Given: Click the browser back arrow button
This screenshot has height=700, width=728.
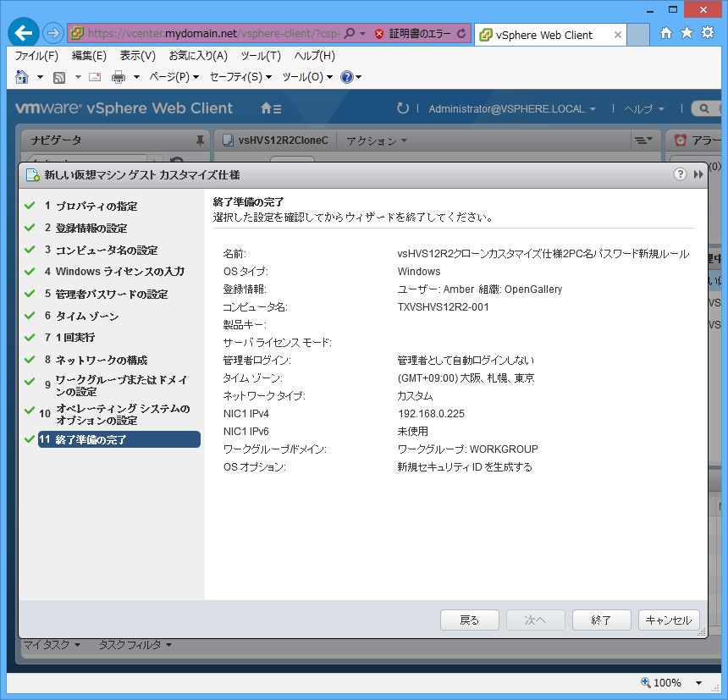Looking at the screenshot, I should pos(23,32).
